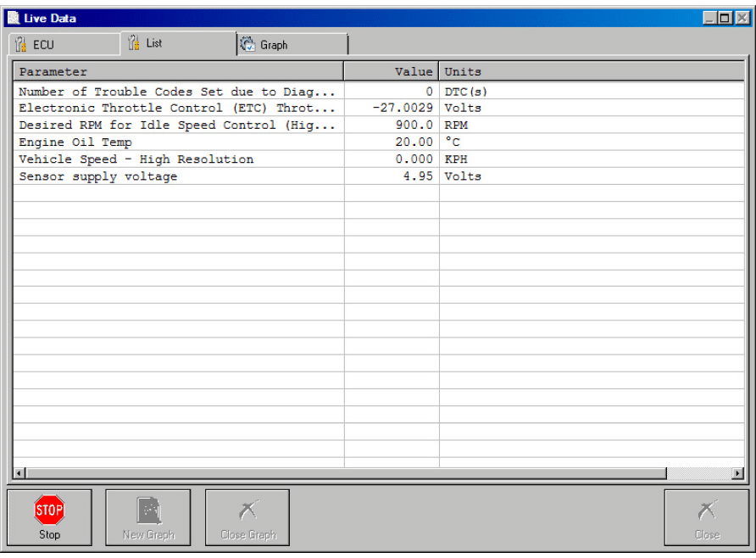Click the Units column header

tap(591, 72)
